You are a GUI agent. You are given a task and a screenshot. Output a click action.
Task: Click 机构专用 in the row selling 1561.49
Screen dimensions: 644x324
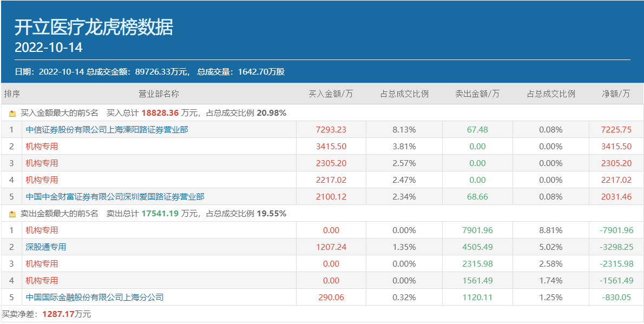coord(42,281)
